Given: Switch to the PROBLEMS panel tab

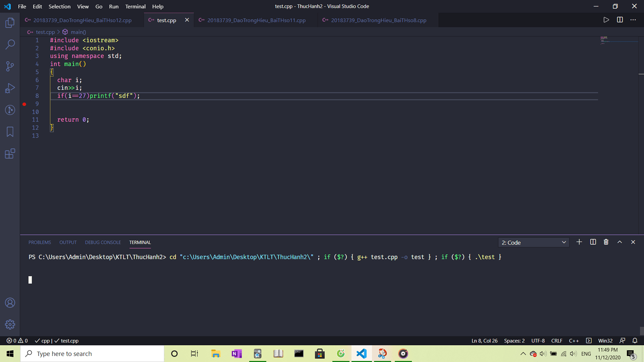Looking at the screenshot, I should point(40,243).
